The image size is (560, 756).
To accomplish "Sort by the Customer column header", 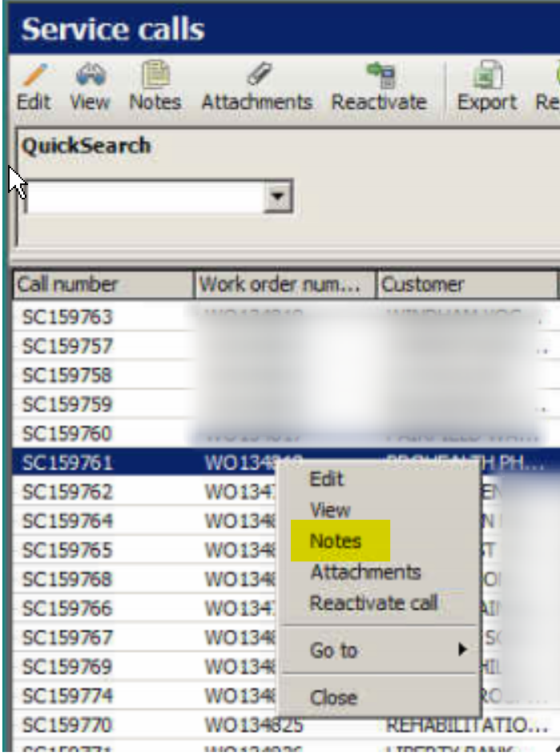I will (467, 285).
